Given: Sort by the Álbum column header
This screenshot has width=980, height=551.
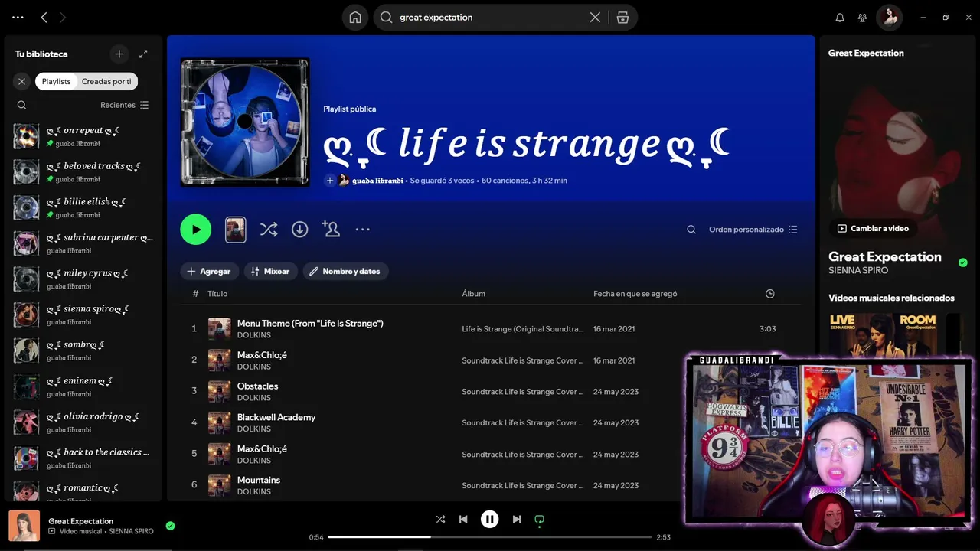Looking at the screenshot, I should coord(473,294).
